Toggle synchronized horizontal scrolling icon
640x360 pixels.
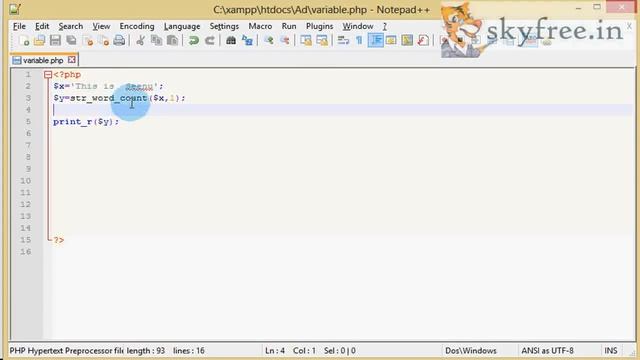[322, 40]
